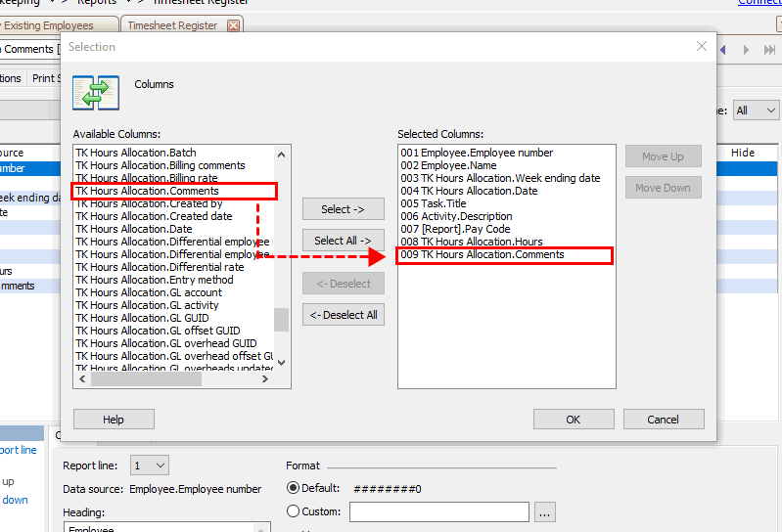Select the Default format radio button

[294, 488]
